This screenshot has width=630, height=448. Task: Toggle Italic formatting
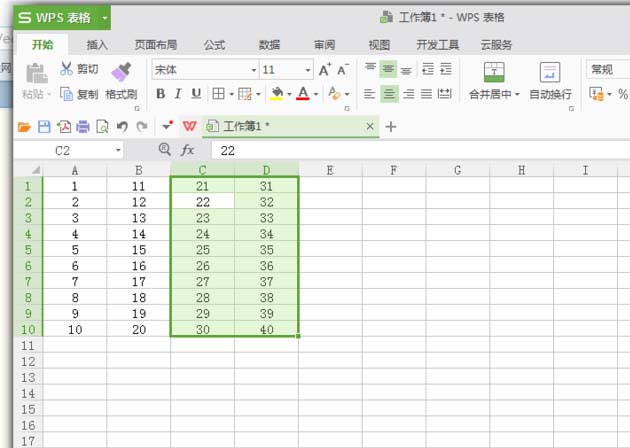[x=178, y=94]
